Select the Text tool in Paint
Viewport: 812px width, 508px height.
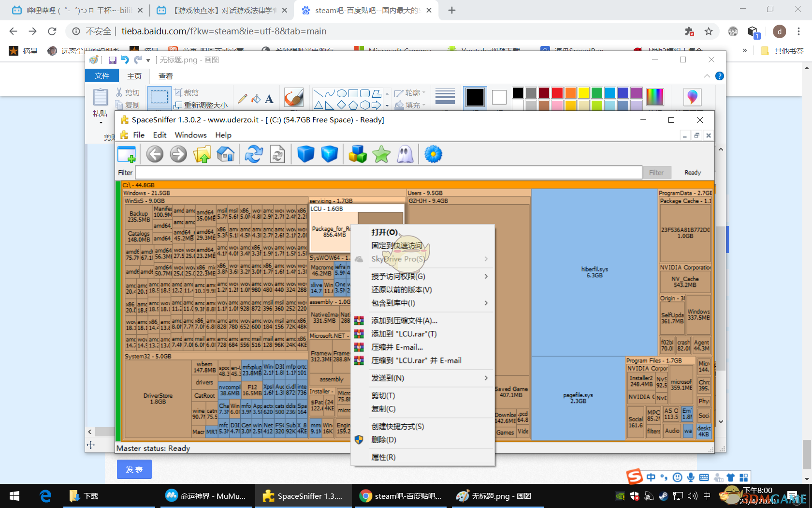click(x=269, y=99)
